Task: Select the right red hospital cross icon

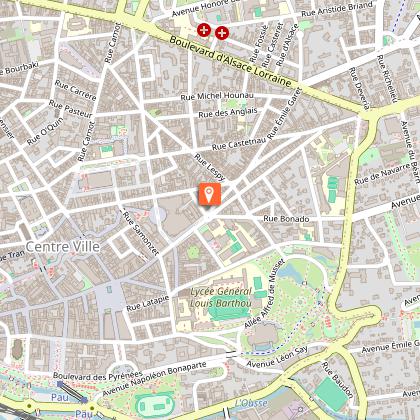Action: pyautogui.click(x=222, y=33)
